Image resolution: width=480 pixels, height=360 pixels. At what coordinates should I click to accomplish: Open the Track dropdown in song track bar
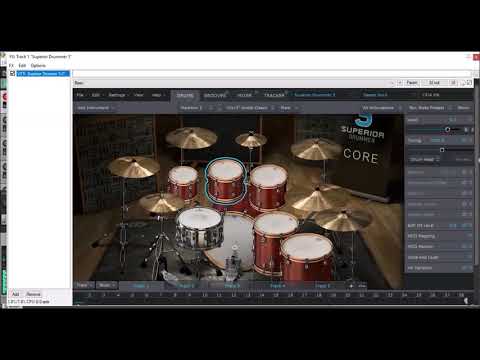click(84, 285)
